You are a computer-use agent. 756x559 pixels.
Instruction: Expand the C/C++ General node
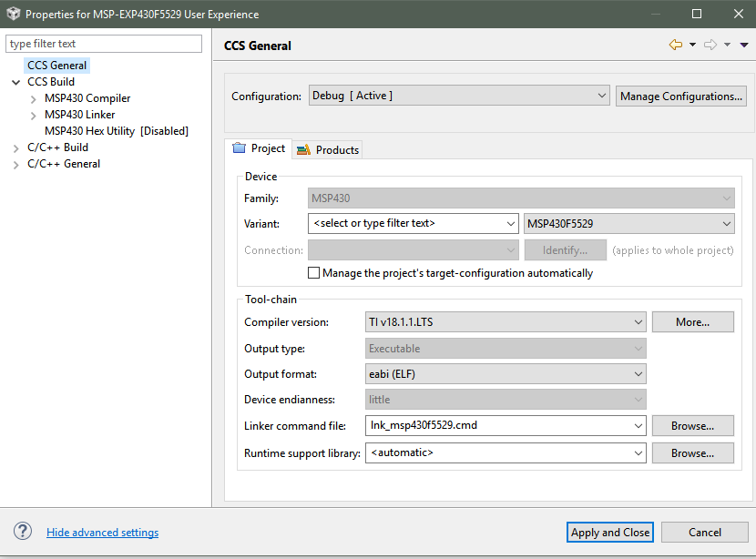click(16, 165)
